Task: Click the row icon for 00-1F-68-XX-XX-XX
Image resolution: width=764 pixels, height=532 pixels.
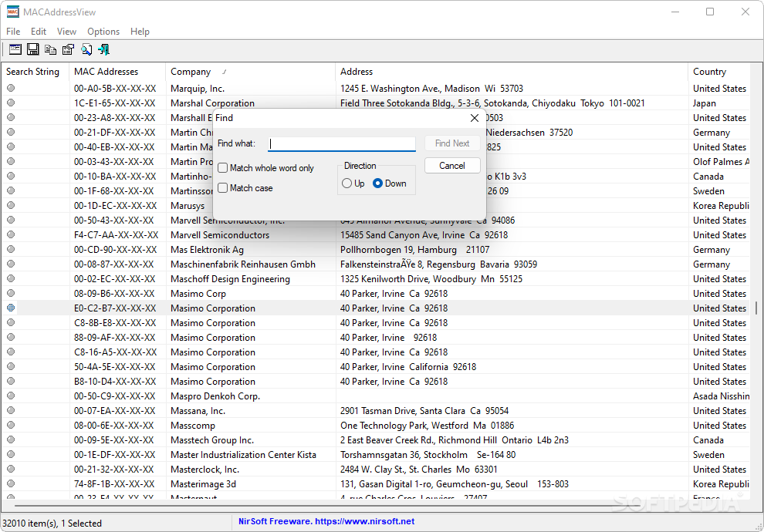Action: pyautogui.click(x=11, y=190)
